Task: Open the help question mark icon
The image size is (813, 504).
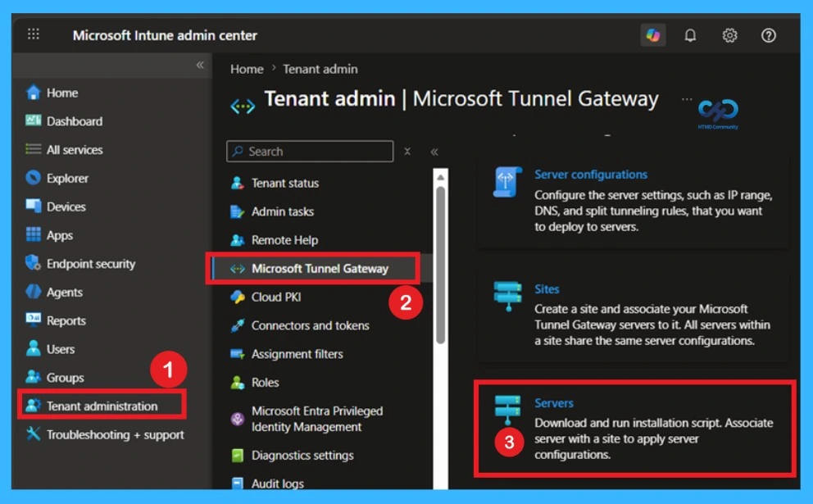Action: pyautogui.click(x=769, y=35)
